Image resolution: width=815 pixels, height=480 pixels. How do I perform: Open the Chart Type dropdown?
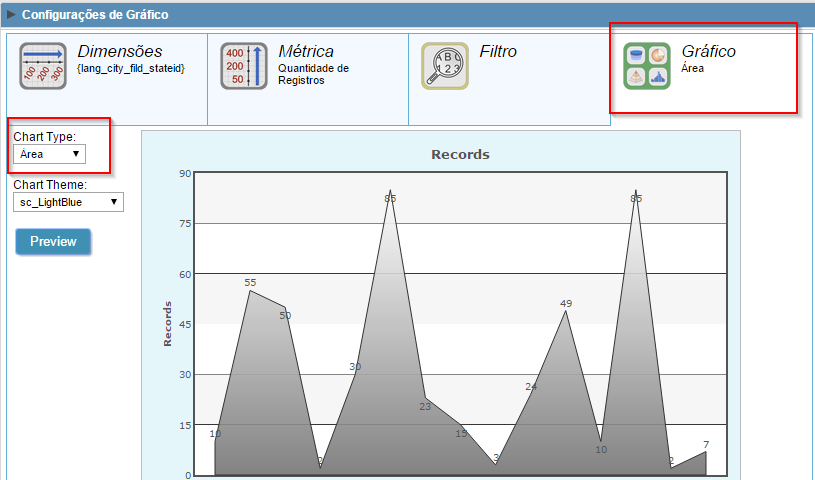pyautogui.click(x=49, y=154)
